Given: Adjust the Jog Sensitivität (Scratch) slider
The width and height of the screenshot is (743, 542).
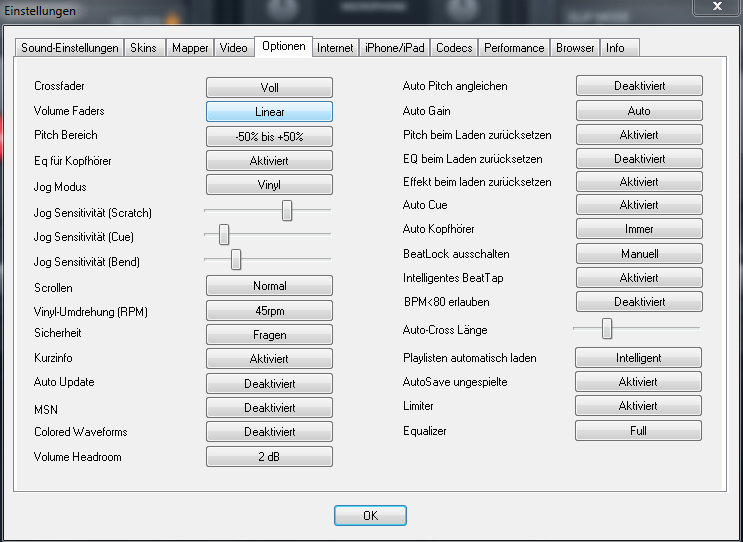Looking at the screenshot, I should tap(287, 210).
